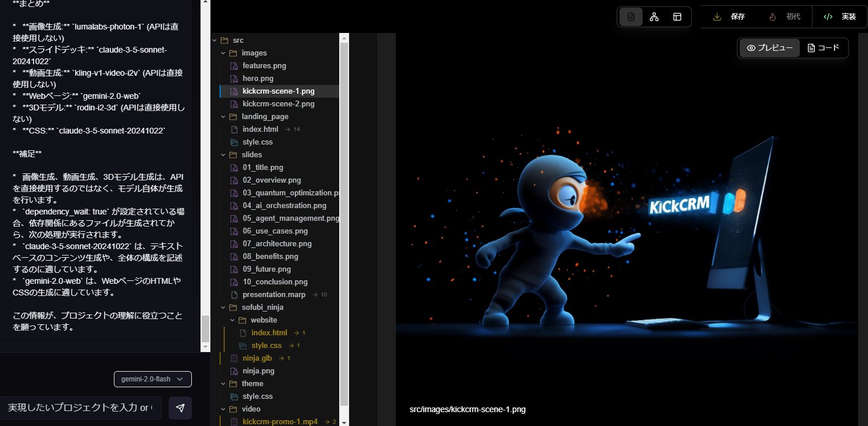Click the src folder icon

224,40
